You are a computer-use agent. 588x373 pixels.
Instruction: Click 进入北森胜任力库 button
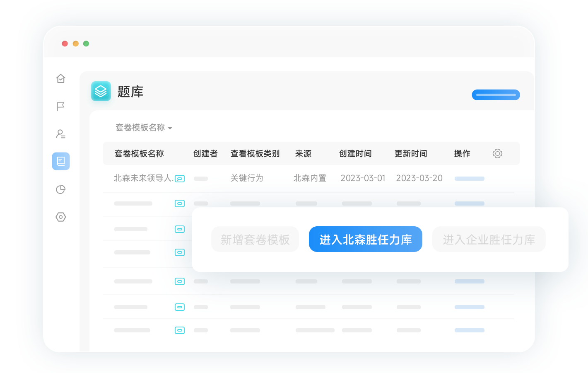click(365, 239)
